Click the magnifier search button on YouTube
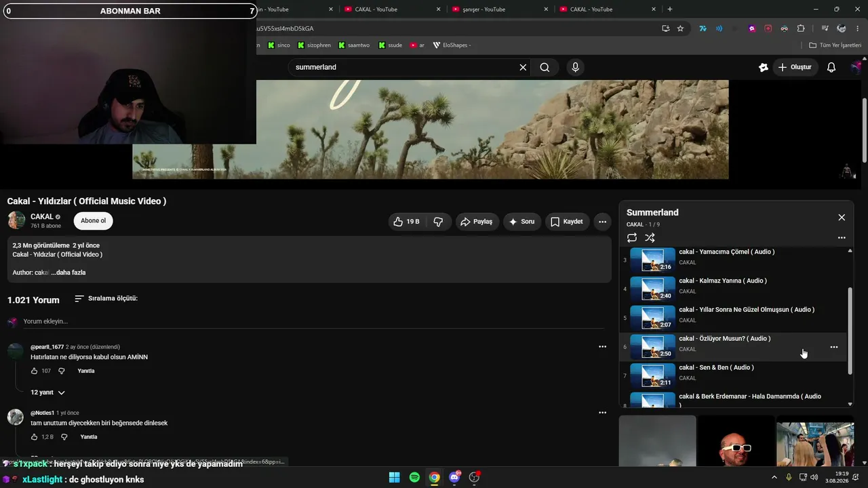This screenshot has width=868, height=488. pos(545,67)
